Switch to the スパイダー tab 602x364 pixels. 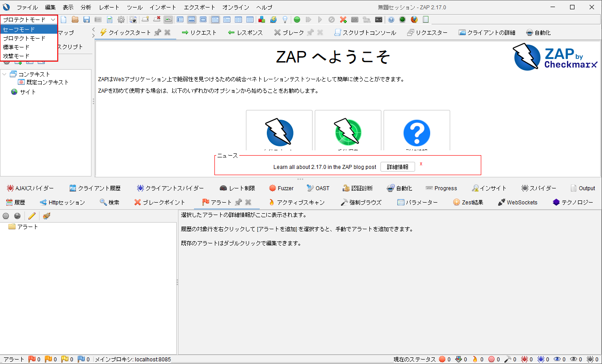(x=539, y=188)
